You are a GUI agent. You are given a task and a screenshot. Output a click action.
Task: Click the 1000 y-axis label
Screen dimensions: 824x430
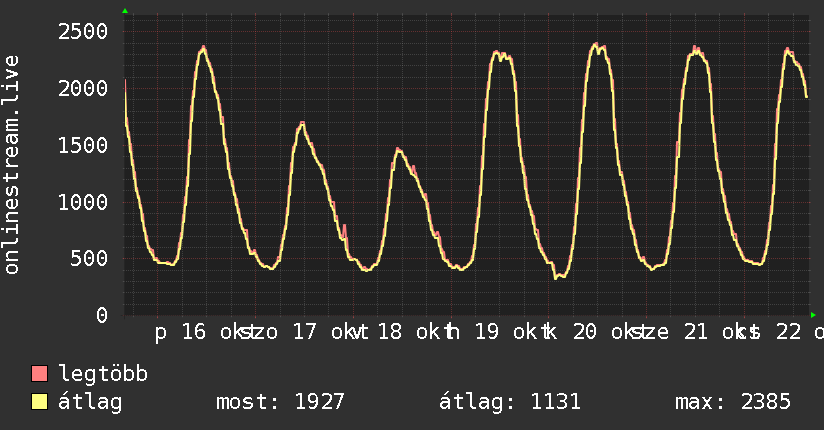click(83, 202)
